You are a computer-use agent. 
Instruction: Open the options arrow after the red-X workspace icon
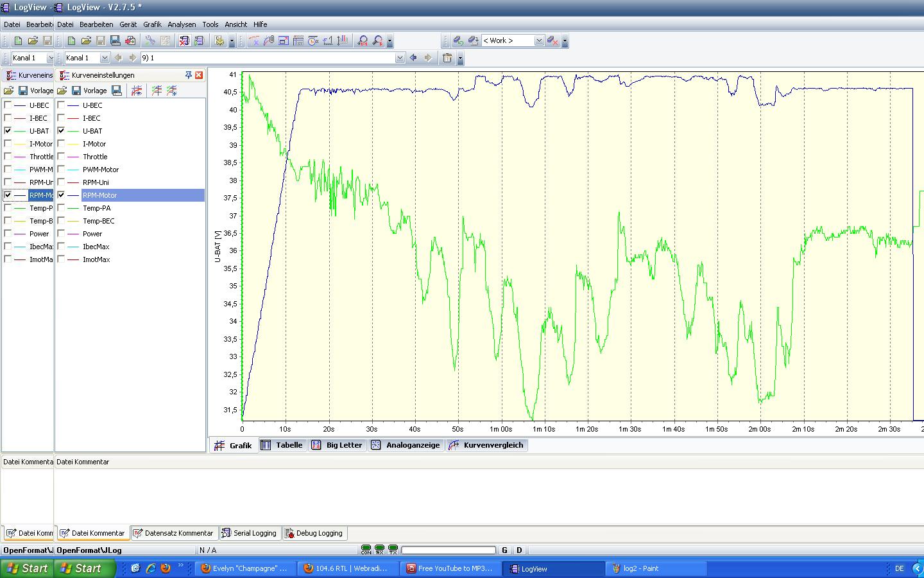pos(565,41)
